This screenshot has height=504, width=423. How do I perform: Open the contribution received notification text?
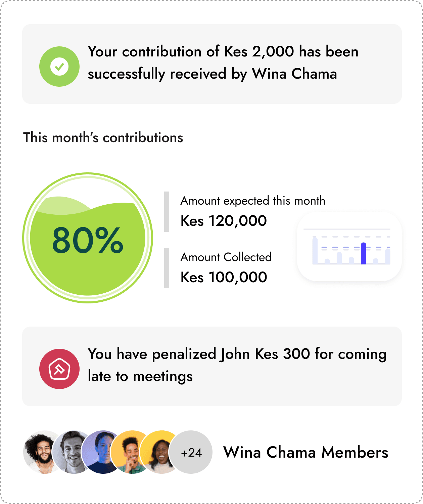pos(223,63)
